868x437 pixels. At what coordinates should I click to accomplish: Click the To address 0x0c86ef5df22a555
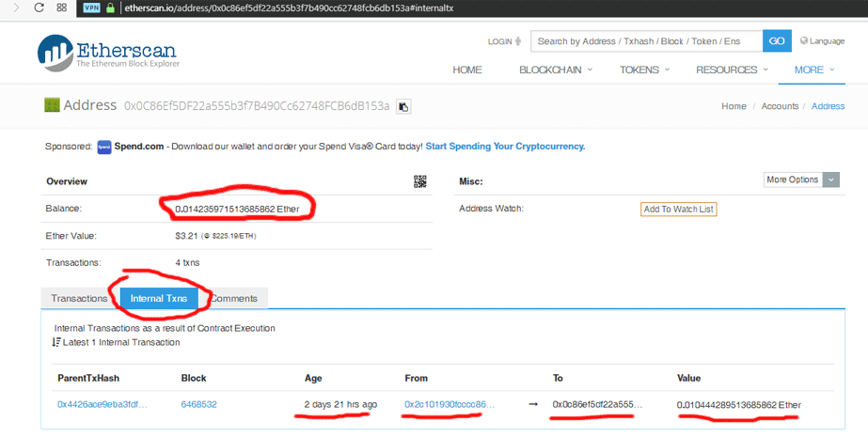tap(597, 404)
